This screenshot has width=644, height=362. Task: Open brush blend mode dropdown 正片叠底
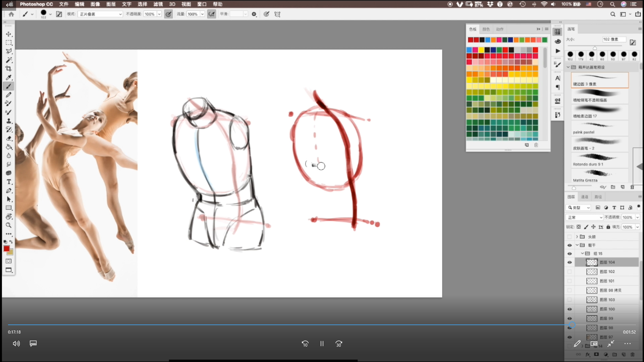pyautogui.click(x=101, y=14)
